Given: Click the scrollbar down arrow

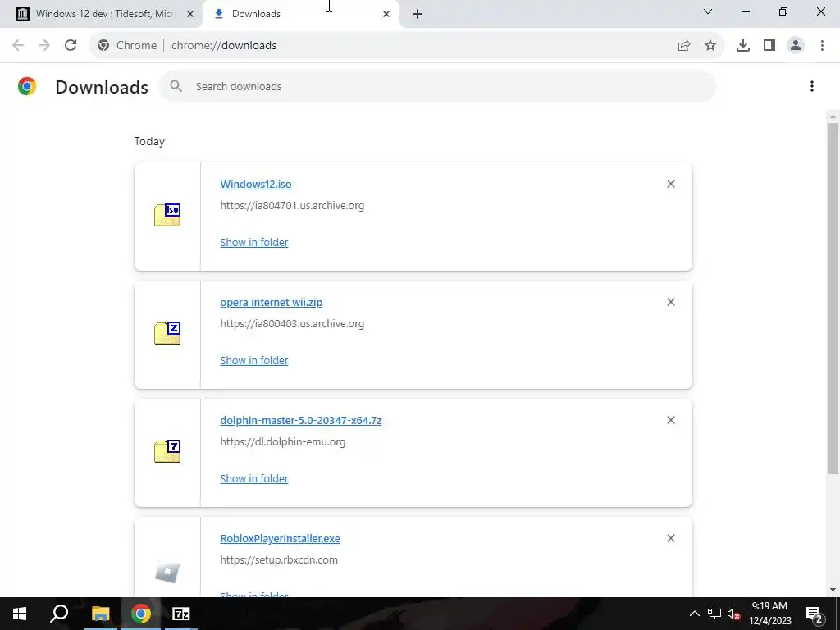Looking at the screenshot, I should 833,590.
